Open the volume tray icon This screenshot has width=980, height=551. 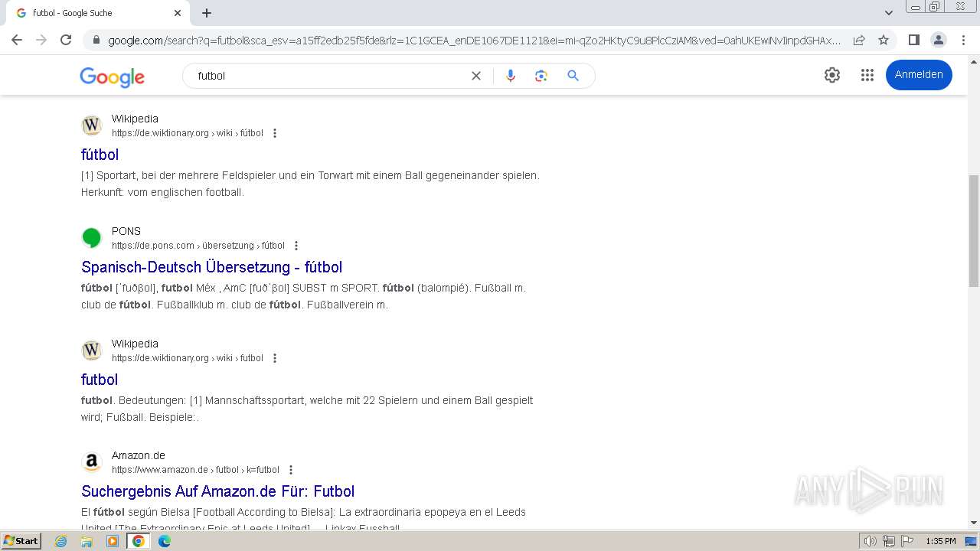pyautogui.click(x=871, y=541)
